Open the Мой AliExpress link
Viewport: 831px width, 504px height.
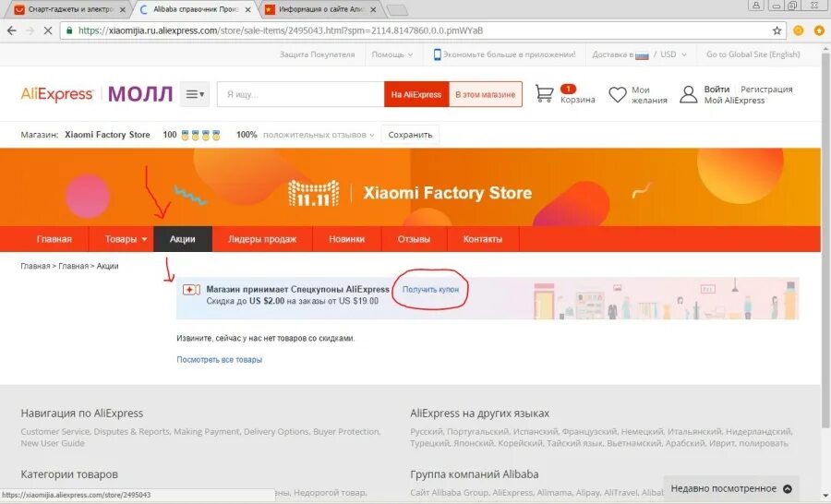click(x=734, y=101)
